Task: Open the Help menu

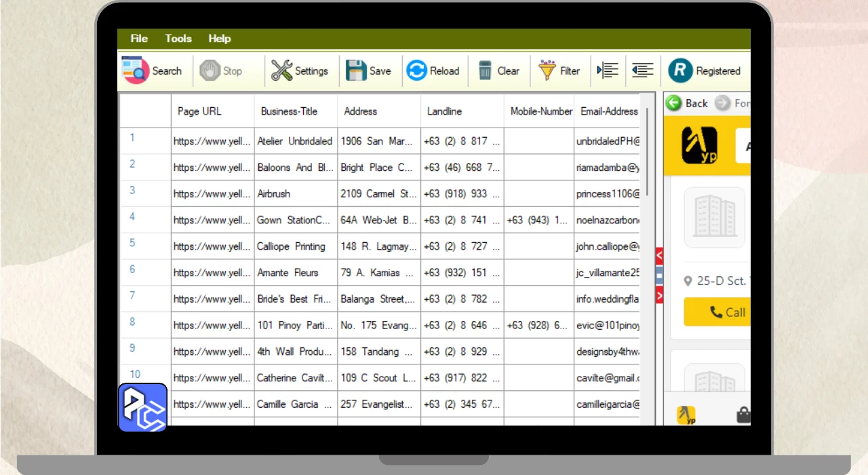Action: tap(219, 39)
